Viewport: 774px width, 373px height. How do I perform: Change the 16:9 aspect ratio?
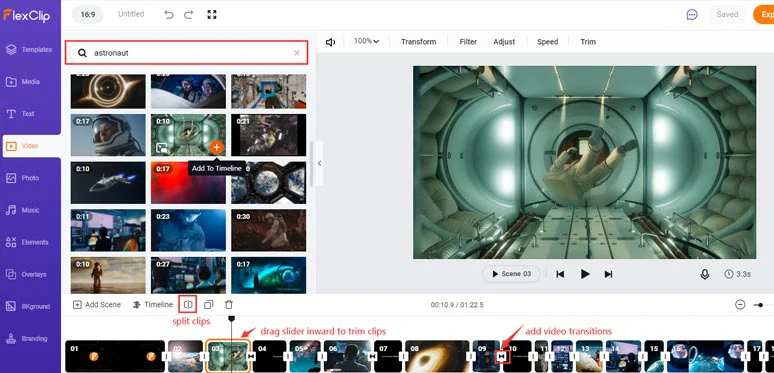click(x=88, y=14)
